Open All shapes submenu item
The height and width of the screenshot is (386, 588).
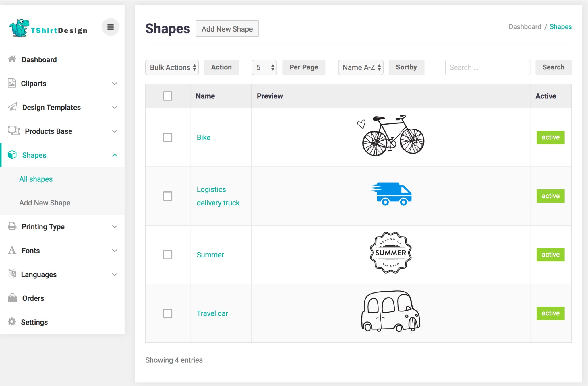36,179
